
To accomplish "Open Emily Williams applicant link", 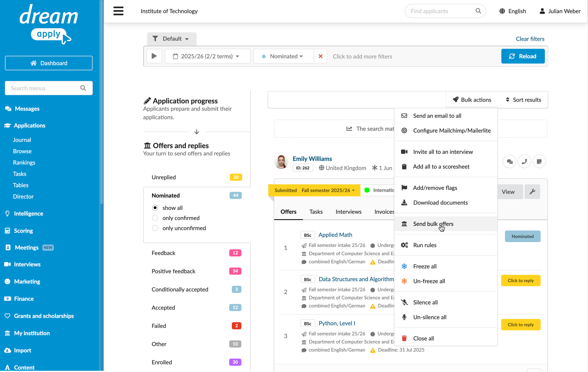I will (312, 159).
